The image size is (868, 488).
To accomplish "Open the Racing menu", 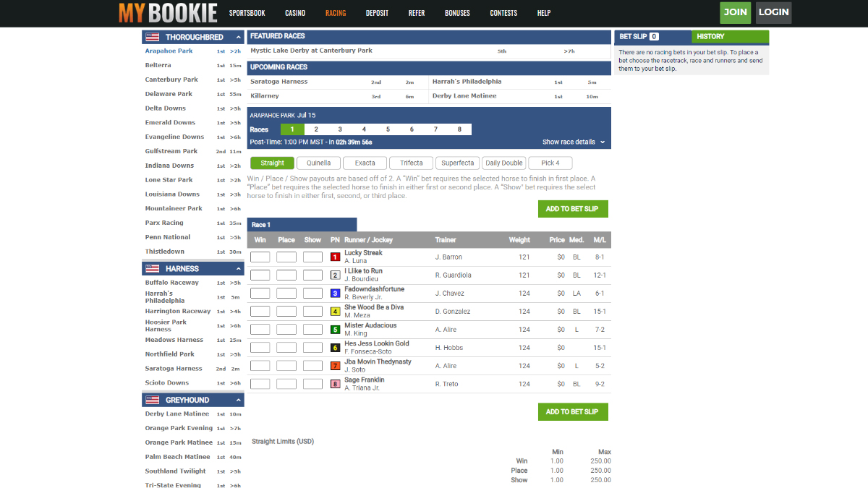I will [336, 13].
